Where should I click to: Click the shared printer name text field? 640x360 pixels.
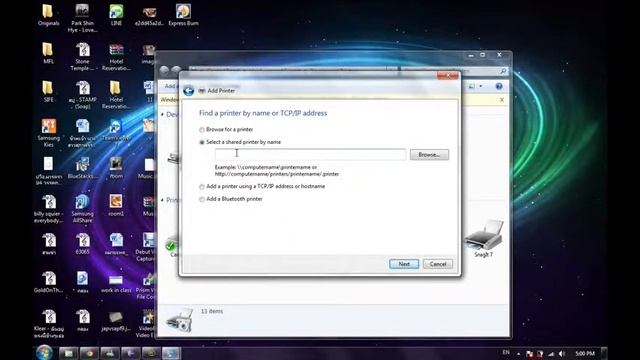[310, 154]
